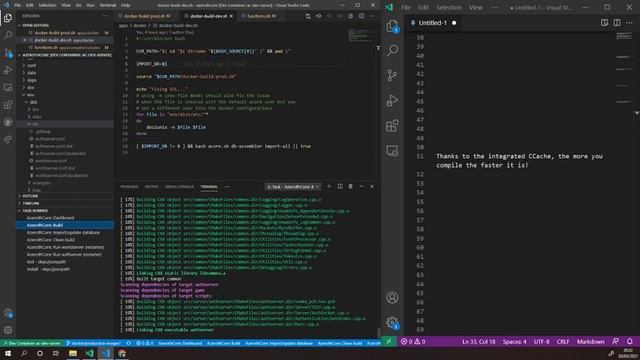Screen dimensions: 640x360
Task: Open Terminal menu in left VS Code window
Action: 108,5
